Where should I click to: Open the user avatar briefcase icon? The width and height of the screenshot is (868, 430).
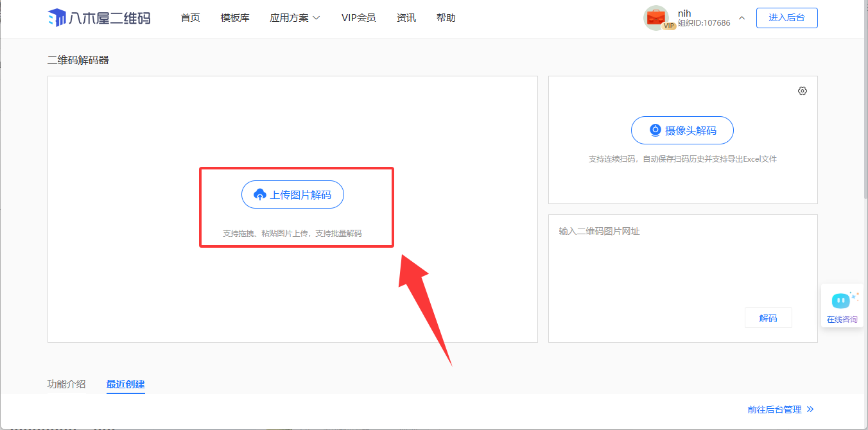click(x=655, y=18)
